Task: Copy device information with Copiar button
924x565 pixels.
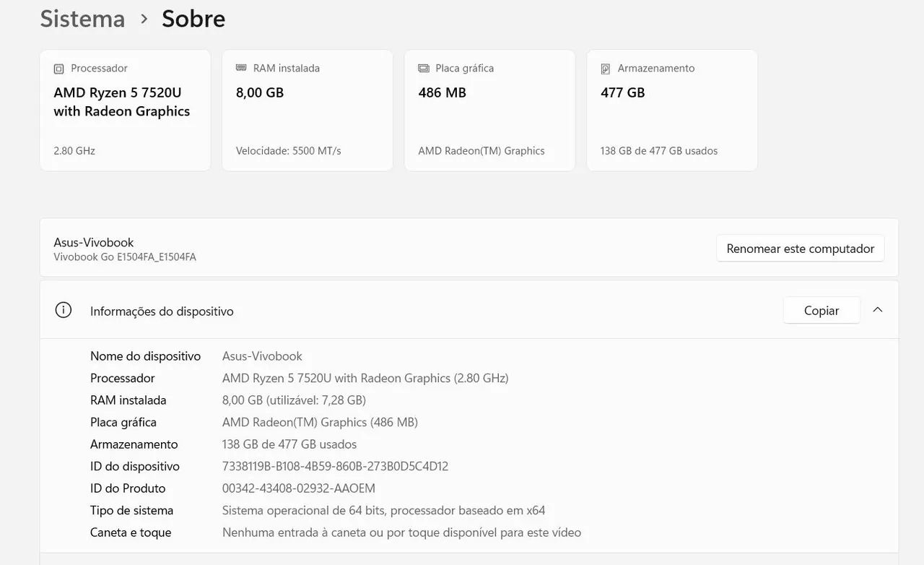Action: click(821, 310)
